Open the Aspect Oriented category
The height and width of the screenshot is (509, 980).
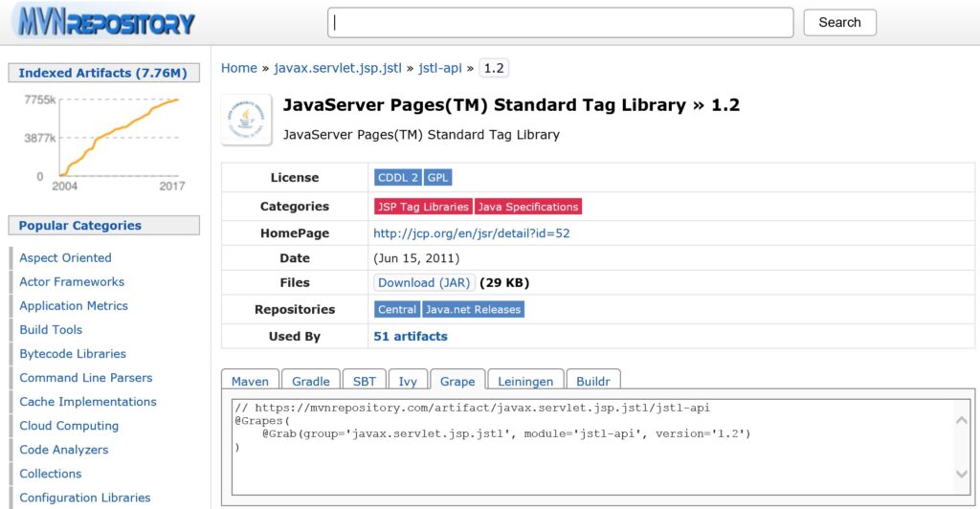65,257
